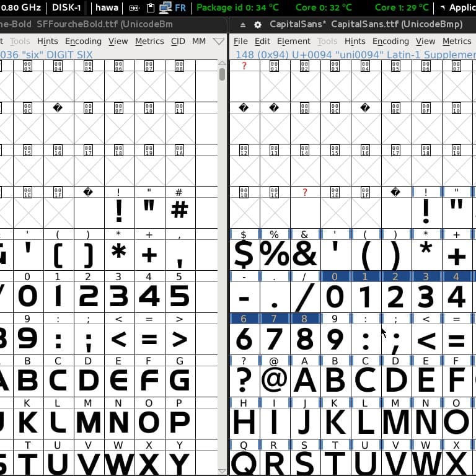476x476 pixels.
Task: Select the slash glyph in CapitalSans
Action: pos(305,297)
